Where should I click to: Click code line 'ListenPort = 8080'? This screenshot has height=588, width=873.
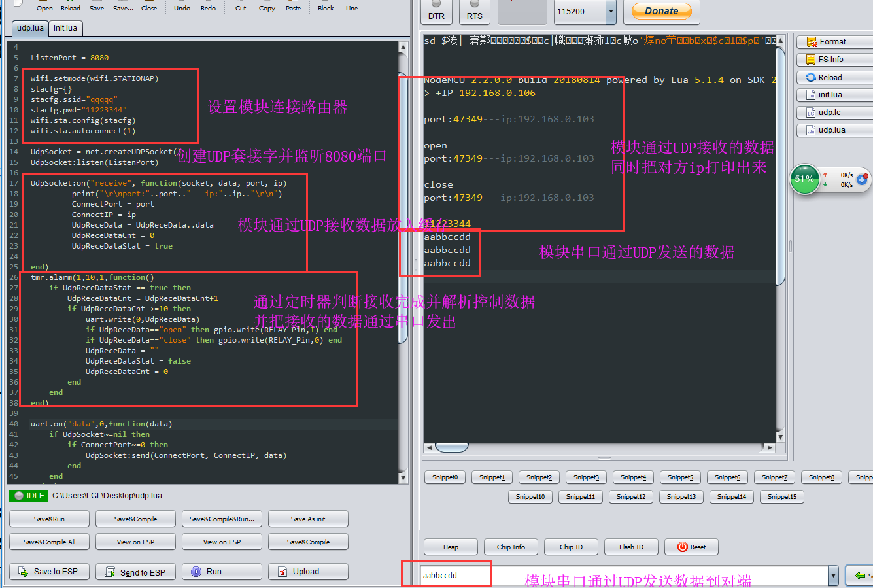[69, 58]
